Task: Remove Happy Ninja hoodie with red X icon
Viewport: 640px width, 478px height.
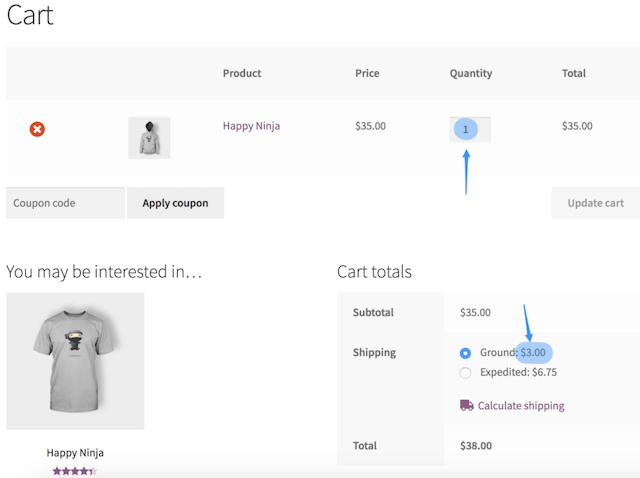Action: pyautogui.click(x=37, y=129)
